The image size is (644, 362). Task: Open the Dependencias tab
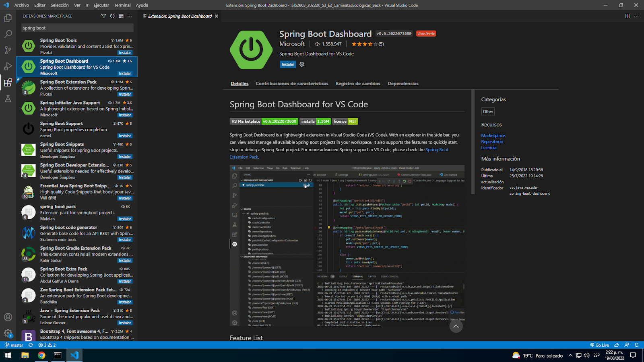403,84
